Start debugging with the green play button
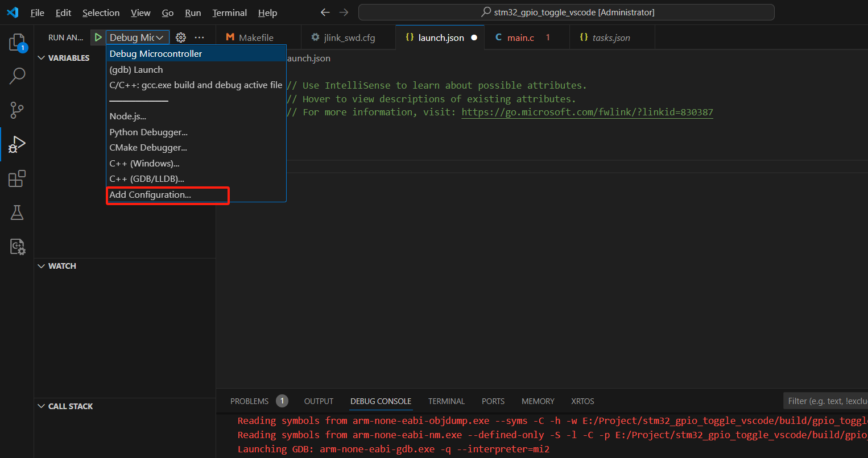This screenshot has width=868, height=458. [98, 37]
